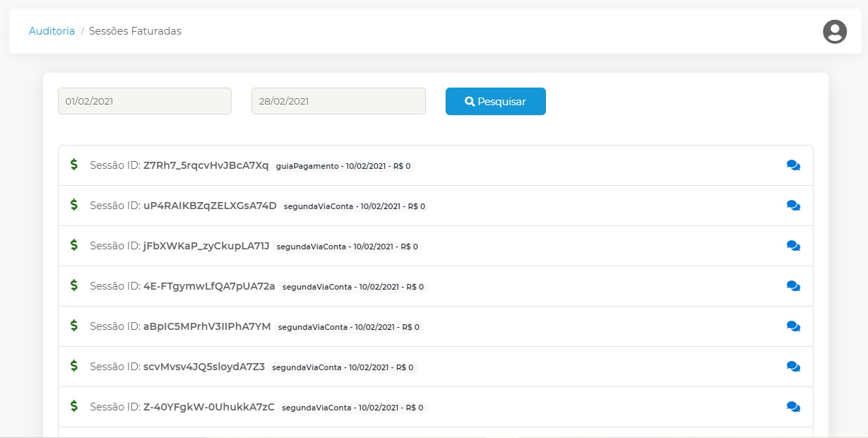The image size is (868, 438).
Task: Click segundaViaConta badge of session uP4RAIKBZqZELXGsA74D
Action: [355, 206]
